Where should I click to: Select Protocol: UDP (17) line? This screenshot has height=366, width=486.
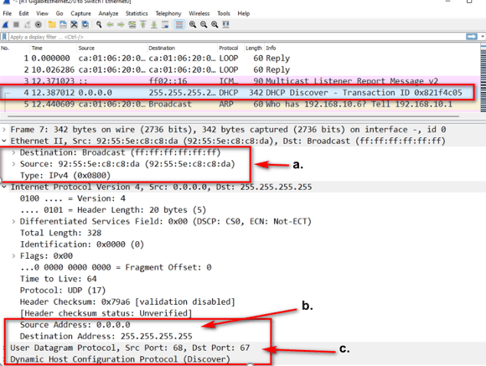63,290
